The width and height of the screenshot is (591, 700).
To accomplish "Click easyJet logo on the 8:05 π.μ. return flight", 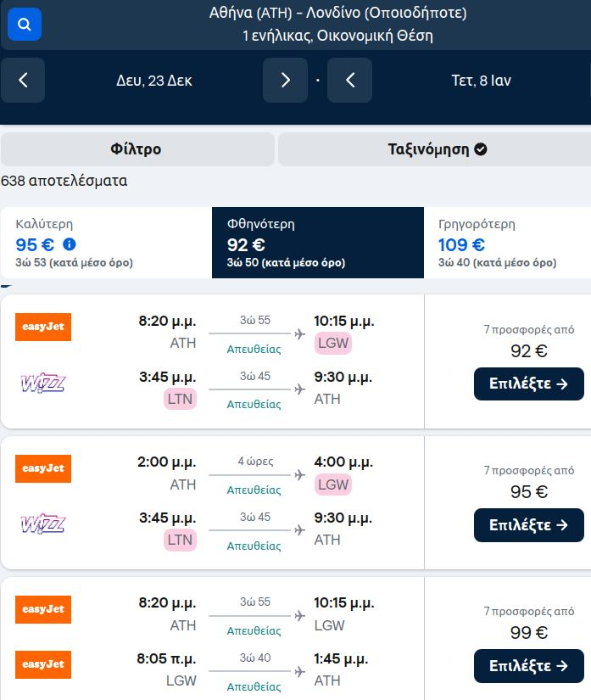I will [43, 664].
